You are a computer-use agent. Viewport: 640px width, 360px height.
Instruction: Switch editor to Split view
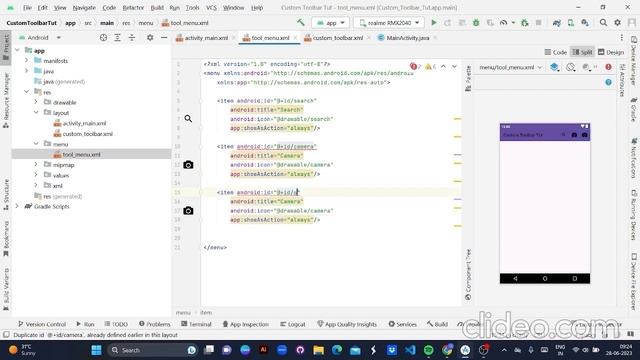582,52
